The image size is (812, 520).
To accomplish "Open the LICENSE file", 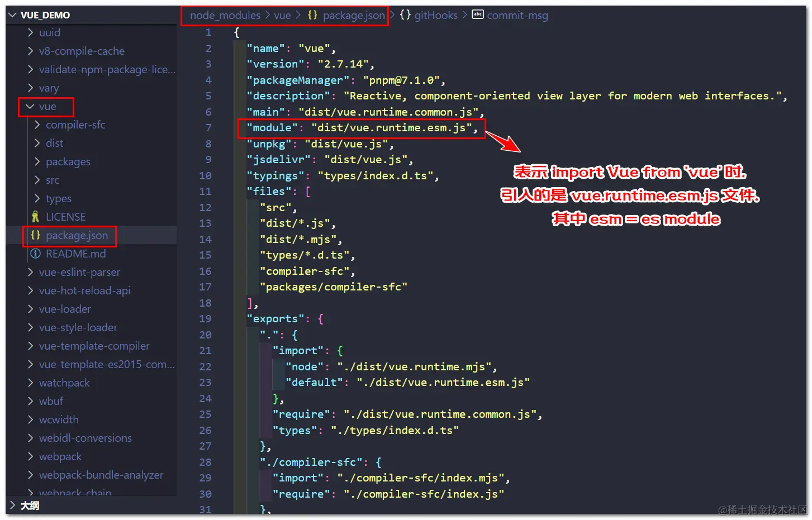I will click(x=65, y=217).
